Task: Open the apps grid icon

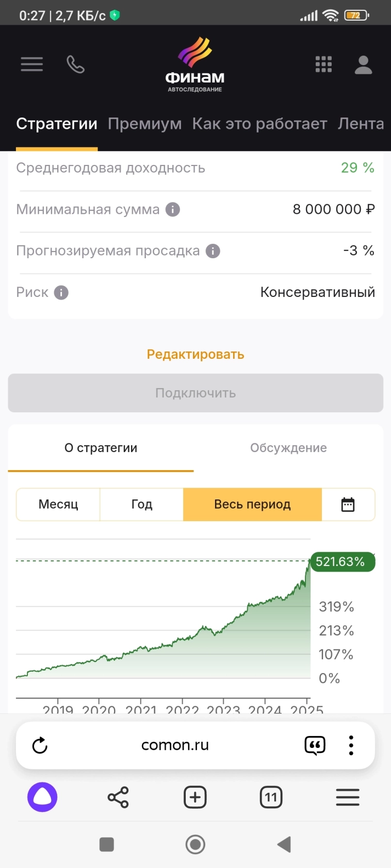Action: click(x=323, y=64)
